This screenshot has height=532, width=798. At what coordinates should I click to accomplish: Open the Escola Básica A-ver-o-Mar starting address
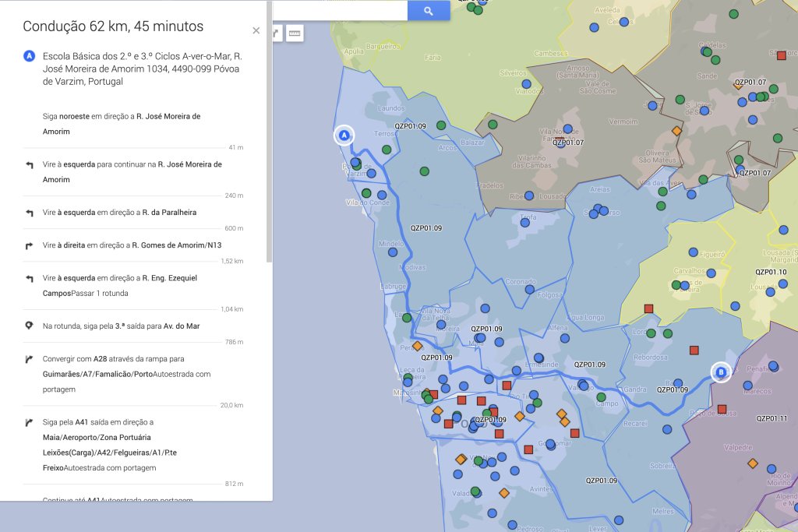(141, 69)
